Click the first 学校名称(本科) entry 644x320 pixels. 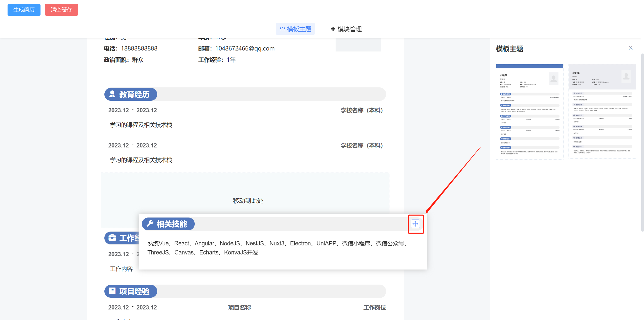[x=361, y=110]
